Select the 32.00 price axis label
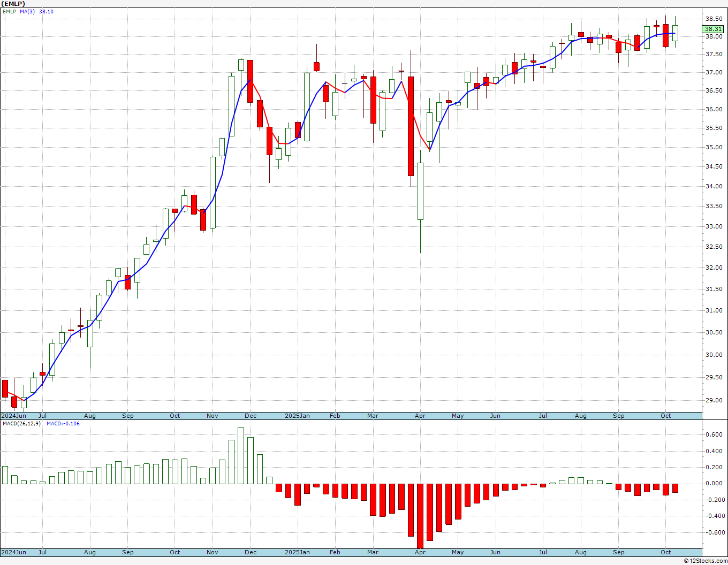This screenshot has height=565, width=728. coord(713,268)
